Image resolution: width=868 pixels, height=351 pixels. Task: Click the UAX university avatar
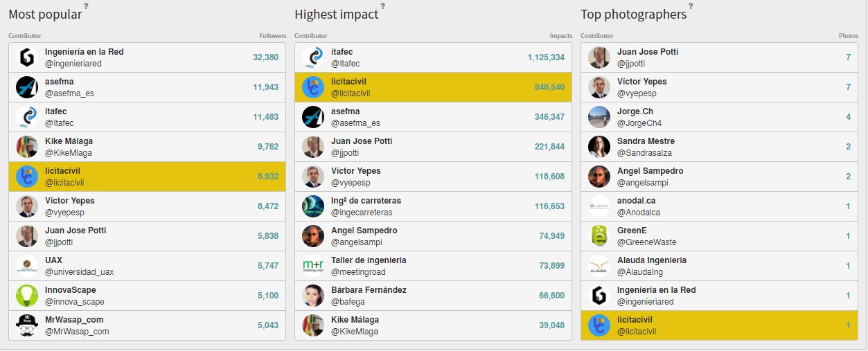(27, 266)
